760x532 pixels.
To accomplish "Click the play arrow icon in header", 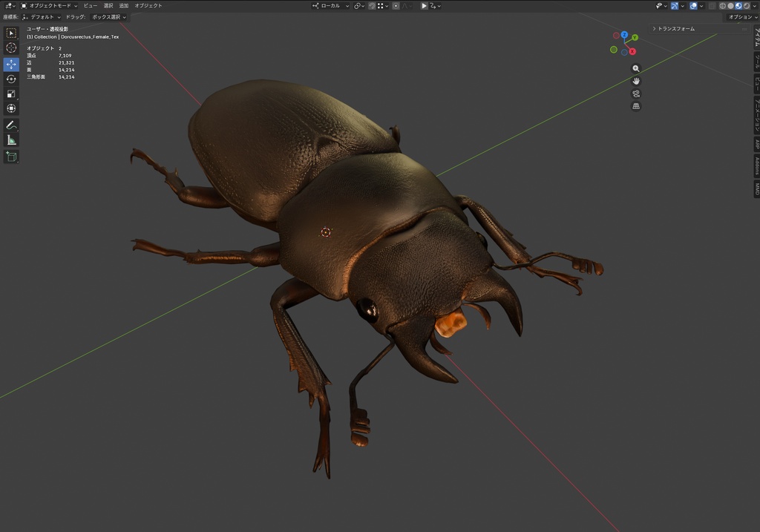I will tap(424, 6).
